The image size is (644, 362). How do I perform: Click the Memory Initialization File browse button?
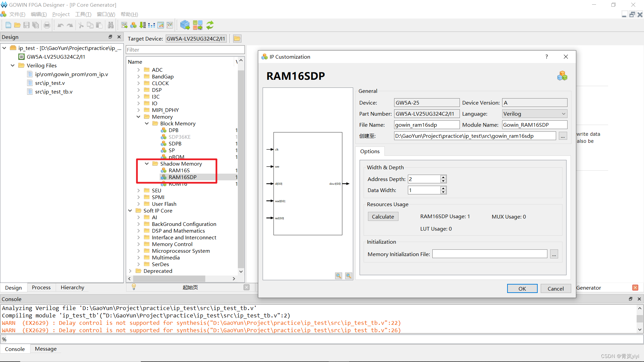(x=554, y=254)
